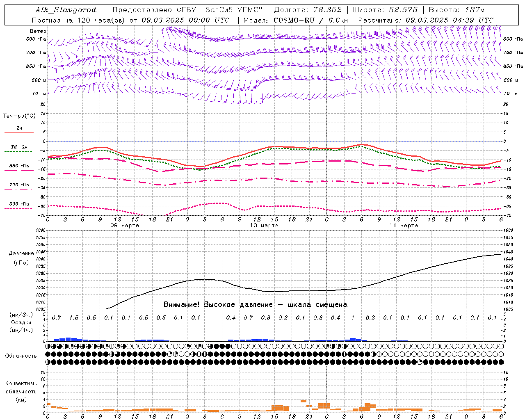Click the 0.9 precipitation value

[266, 318]
